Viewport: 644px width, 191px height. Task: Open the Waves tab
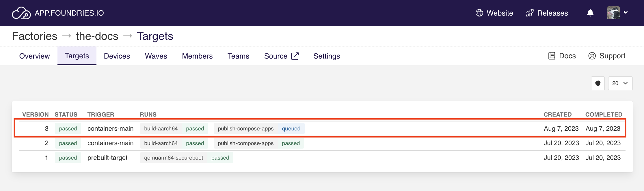tap(156, 56)
